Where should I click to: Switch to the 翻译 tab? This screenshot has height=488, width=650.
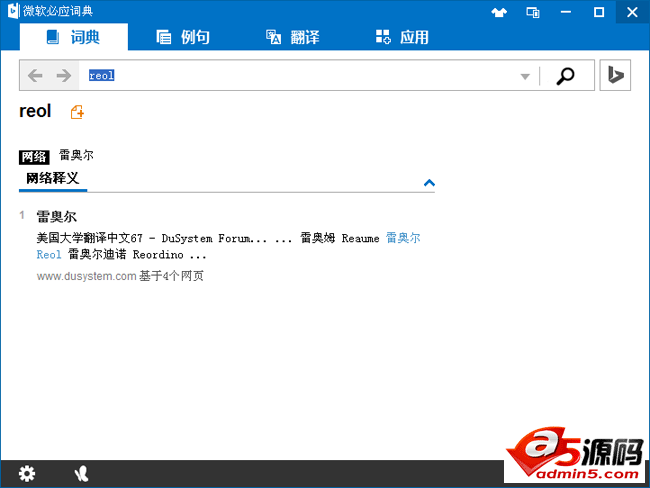tap(293, 37)
